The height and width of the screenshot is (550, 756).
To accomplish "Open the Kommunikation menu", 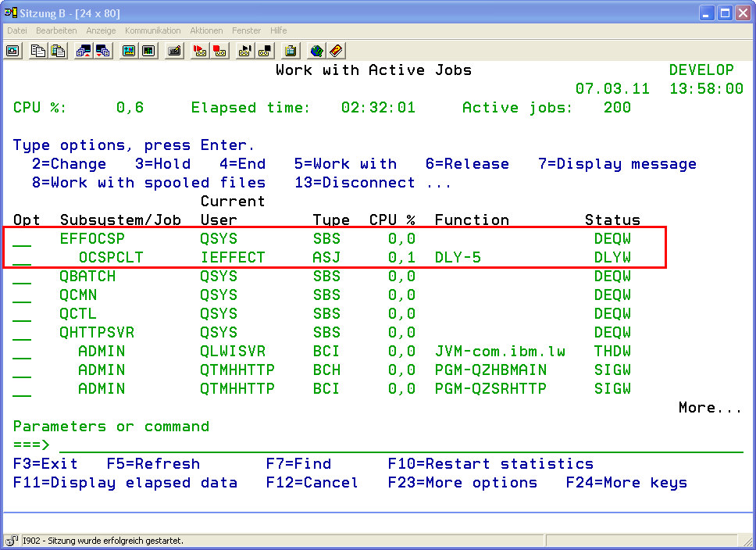I will coord(152,30).
